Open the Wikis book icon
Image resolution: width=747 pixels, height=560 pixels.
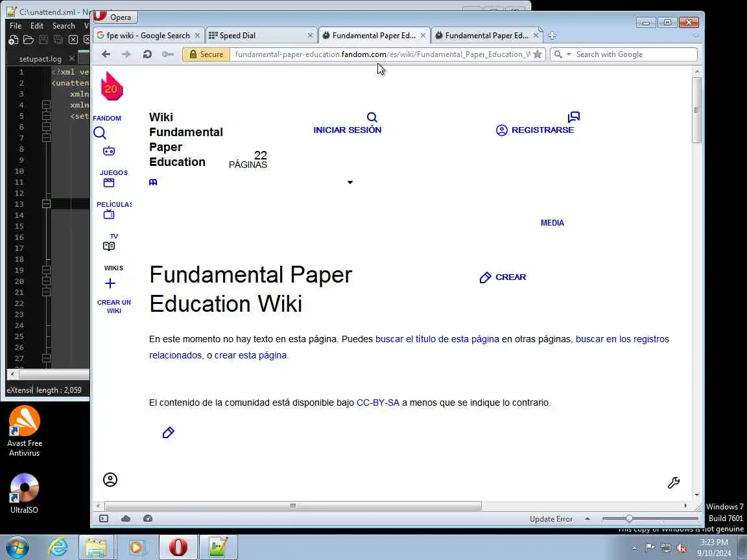(x=109, y=246)
